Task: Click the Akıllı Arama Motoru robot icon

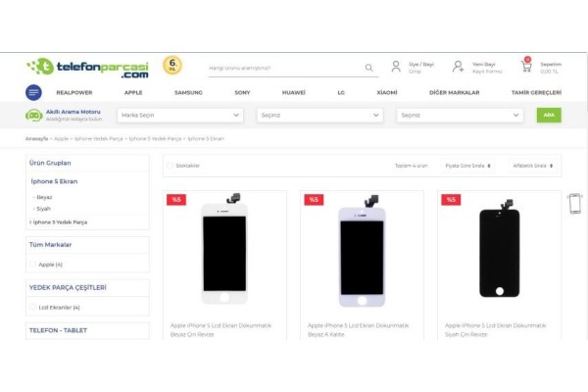Action: (33, 115)
